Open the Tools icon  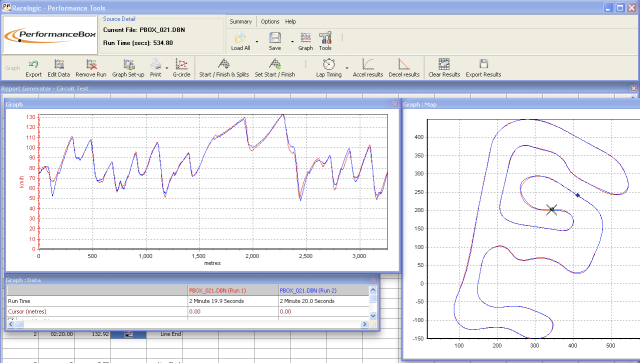[x=325, y=38]
